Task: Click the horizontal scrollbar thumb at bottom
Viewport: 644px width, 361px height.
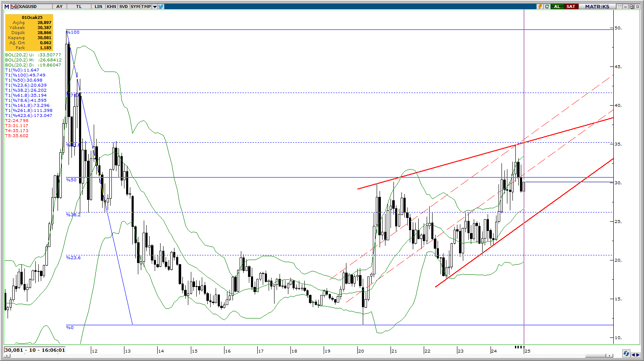Action: (x=596, y=356)
